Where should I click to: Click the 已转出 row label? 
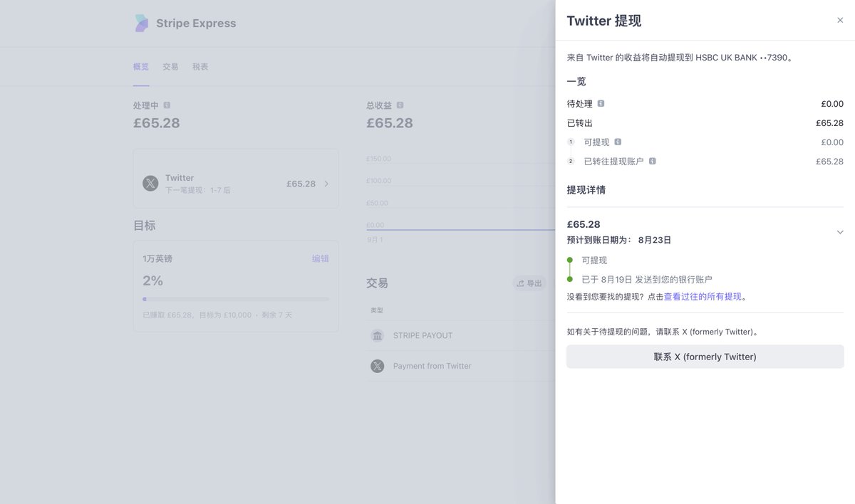pos(580,123)
